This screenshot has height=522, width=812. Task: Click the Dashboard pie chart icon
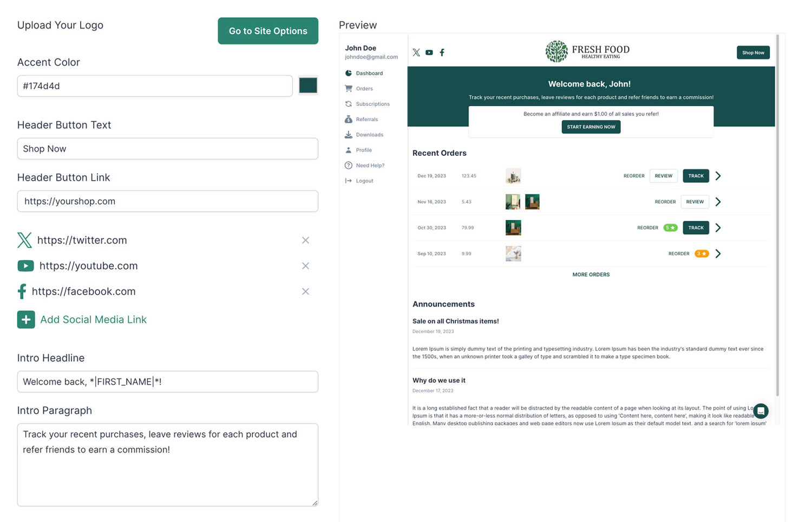pos(349,73)
